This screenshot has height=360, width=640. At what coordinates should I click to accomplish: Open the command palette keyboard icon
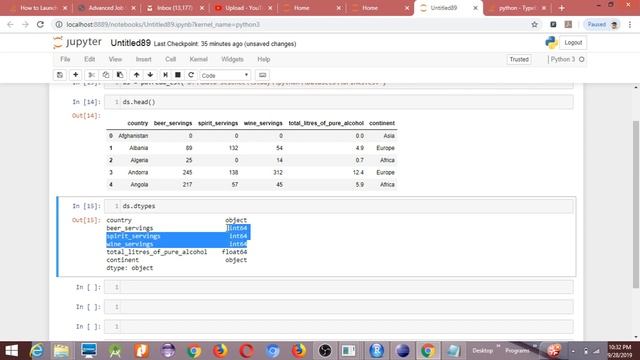pyautogui.click(x=262, y=75)
